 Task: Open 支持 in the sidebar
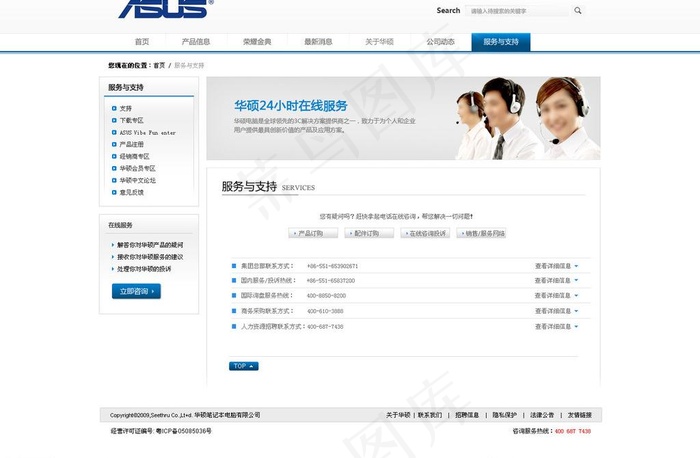pos(125,108)
